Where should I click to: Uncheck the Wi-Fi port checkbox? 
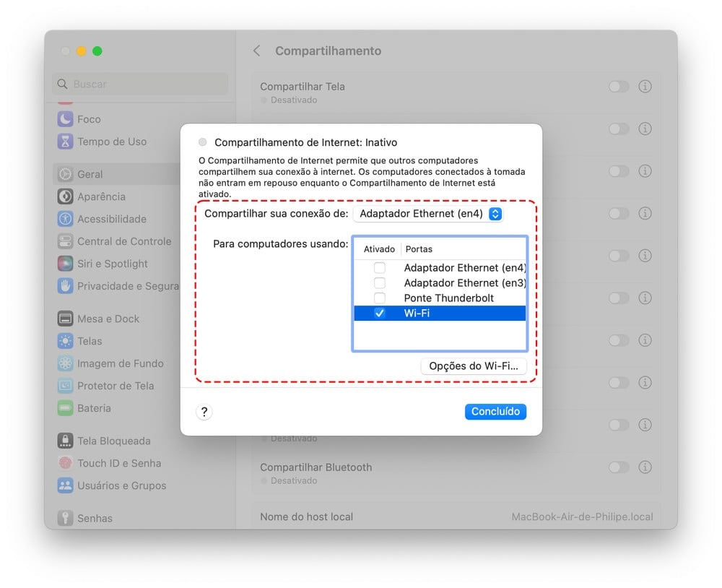click(380, 314)
